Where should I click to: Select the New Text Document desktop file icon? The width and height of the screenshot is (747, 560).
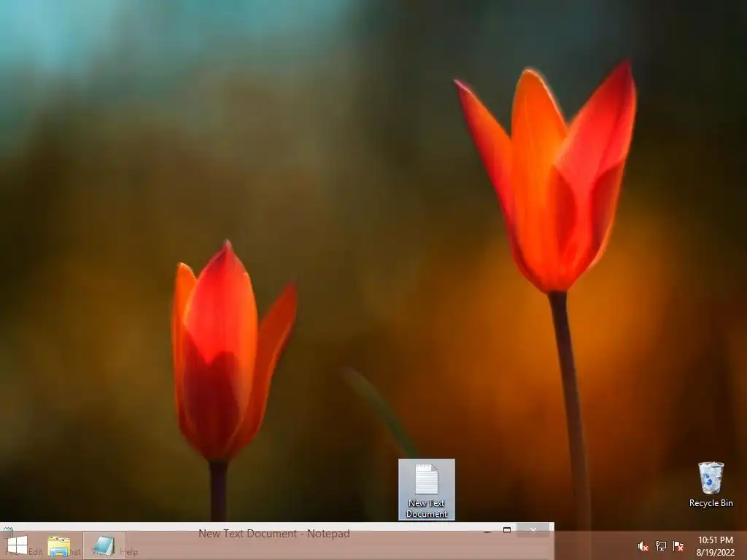pyautogui.click(x=426, y=489)
